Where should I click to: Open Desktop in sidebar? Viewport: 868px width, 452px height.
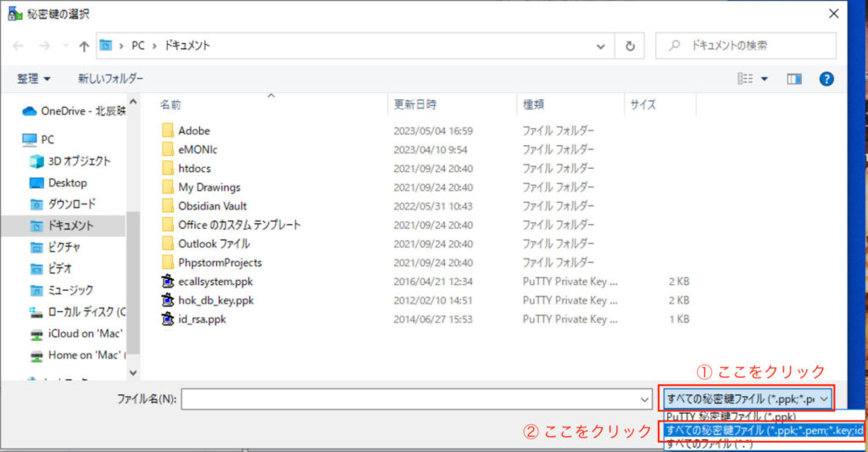58,183
